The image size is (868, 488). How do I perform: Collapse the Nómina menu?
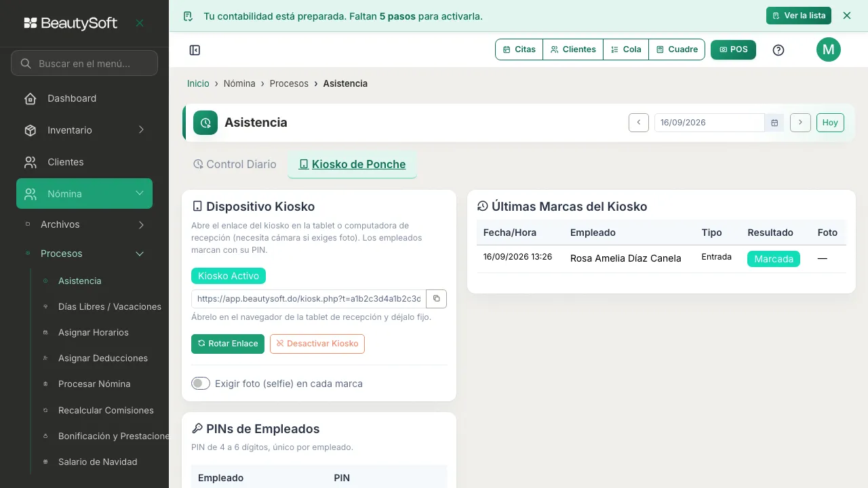84,194
